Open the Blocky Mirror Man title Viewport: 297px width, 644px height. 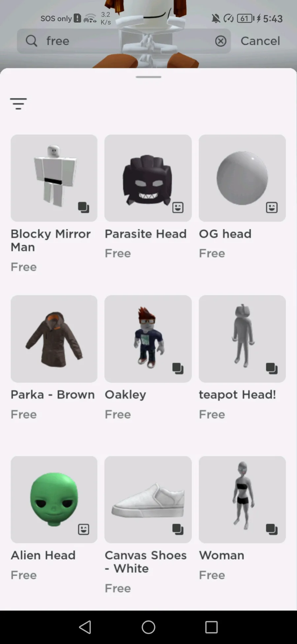[x=50, y=240]
